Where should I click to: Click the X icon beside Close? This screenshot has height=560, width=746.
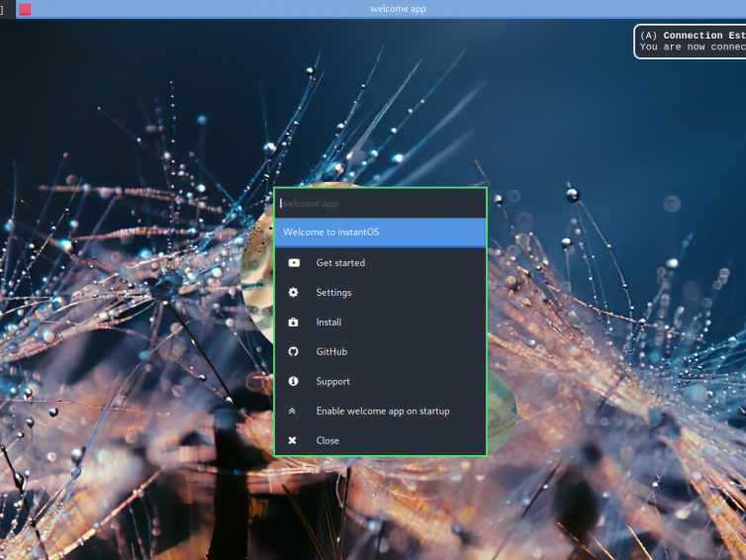coord(293,441)
